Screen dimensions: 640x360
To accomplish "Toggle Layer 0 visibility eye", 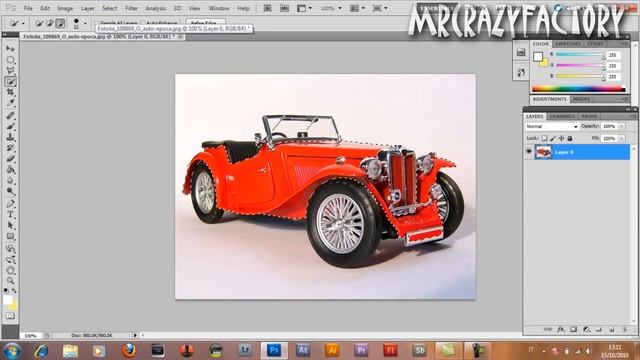I will tap(529, 152).
